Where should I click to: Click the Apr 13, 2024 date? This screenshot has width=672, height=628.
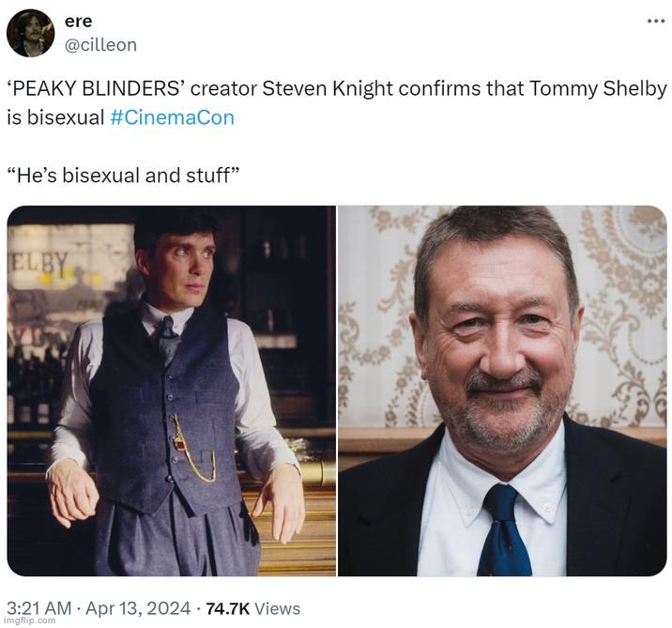138,608
